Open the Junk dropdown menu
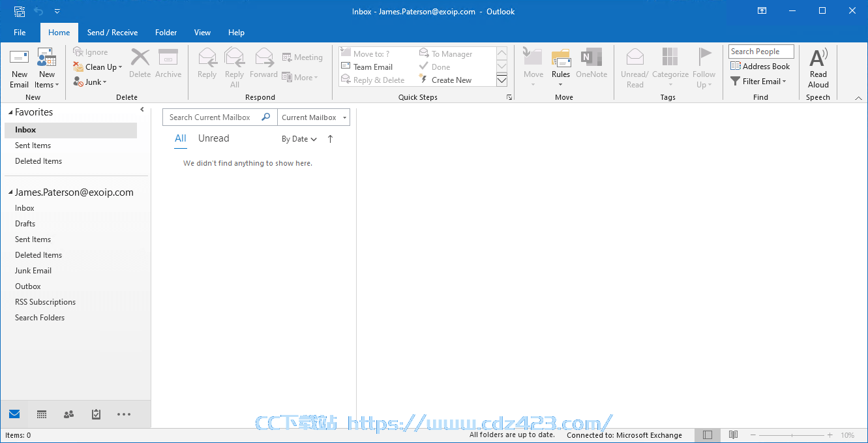This screenshot has width=868, height=443. pos(90,82)
